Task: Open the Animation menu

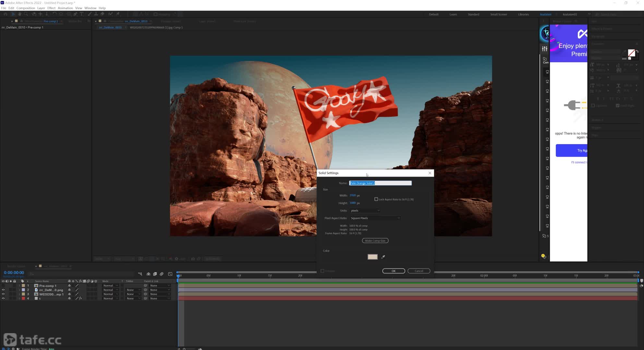Action: tap(65, 8)
